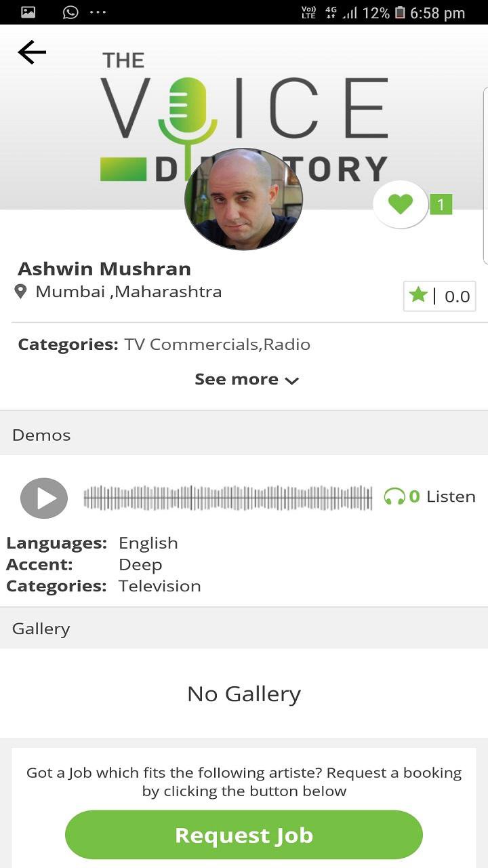
Task: Open the Gallery section header
Action: (x=41, y=629)
